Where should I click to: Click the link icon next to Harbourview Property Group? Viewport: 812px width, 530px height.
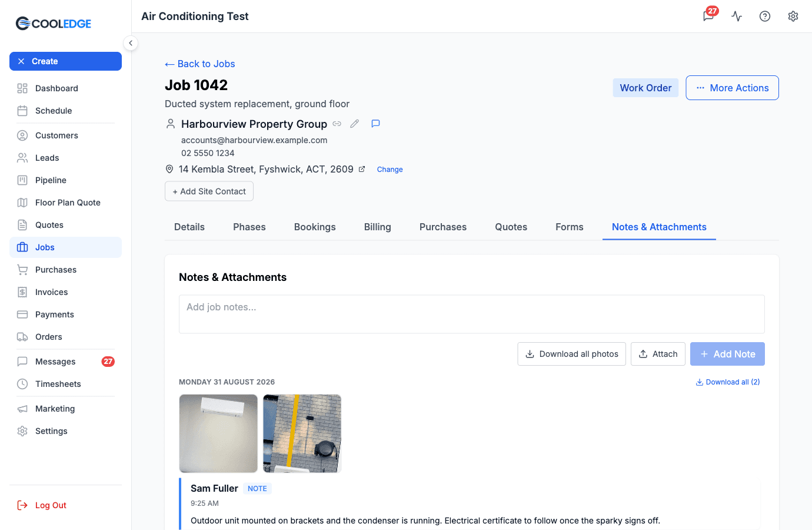[x=337, y=124]
